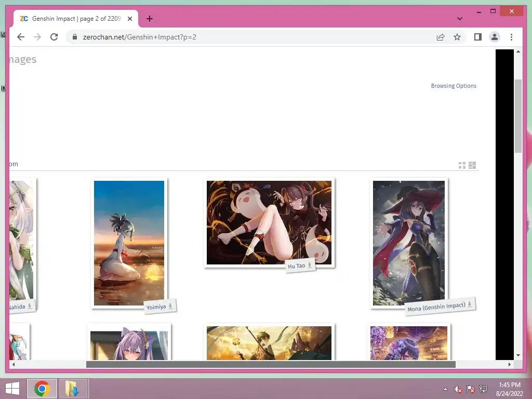Open the Yoimiya beach sunset image
This screenshot has height=399, width=532.
click(x=129, y=243)
